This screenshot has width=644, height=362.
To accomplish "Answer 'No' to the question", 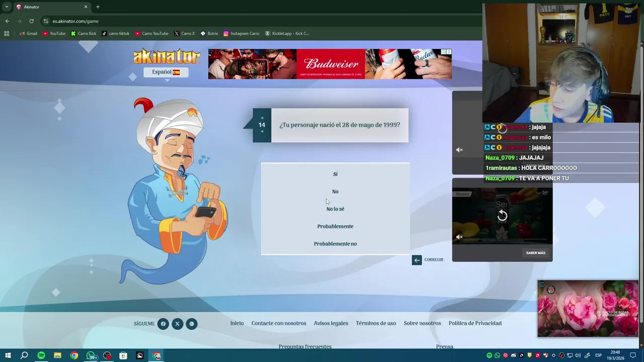I will [335, 192].
